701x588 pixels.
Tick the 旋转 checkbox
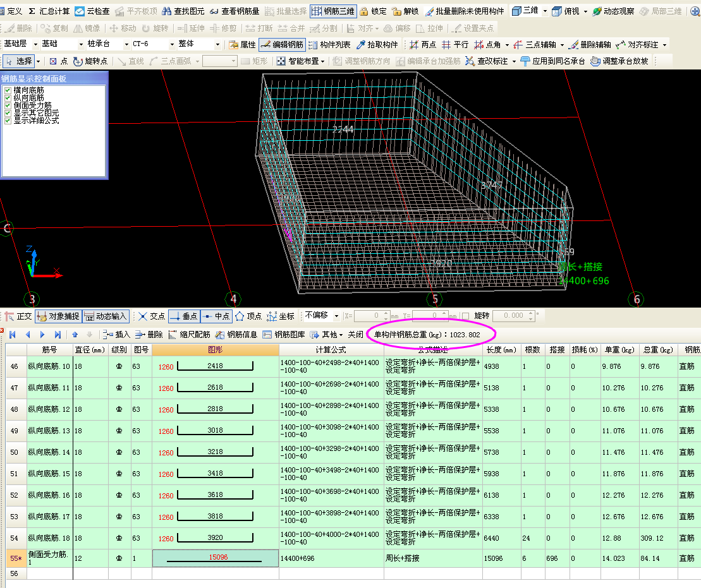pyautogui.click(x=465, y=316)
